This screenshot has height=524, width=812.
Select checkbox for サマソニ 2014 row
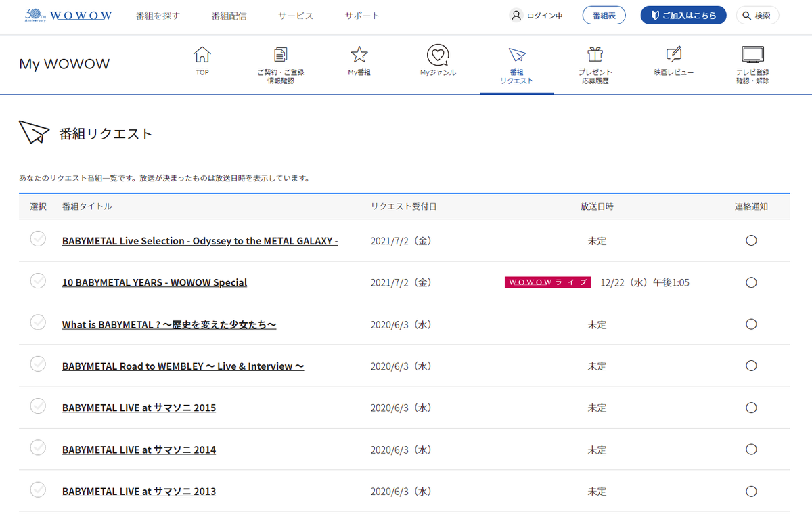38,447
